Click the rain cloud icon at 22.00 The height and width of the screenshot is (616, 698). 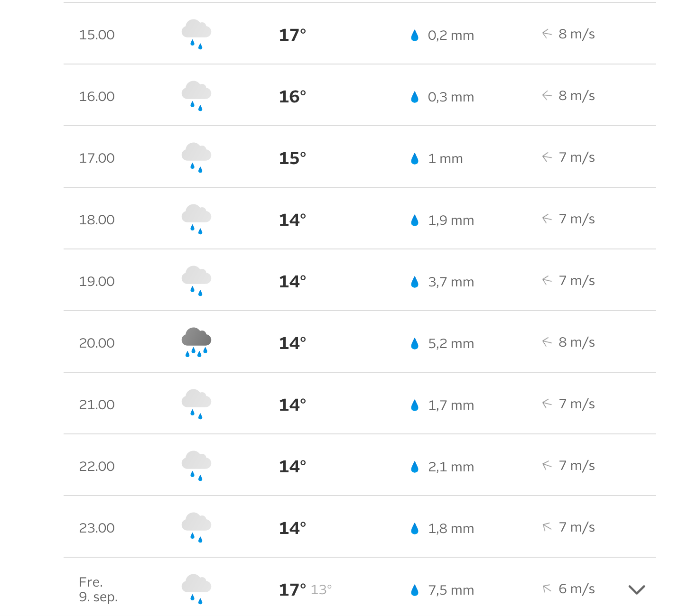click(x=196, y=466)
